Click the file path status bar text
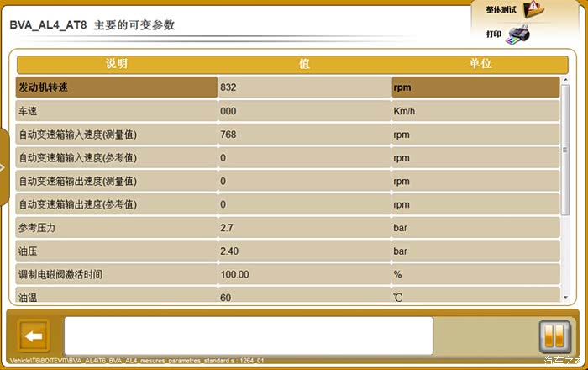588x370 pixels. pyautogui.click(x=136, y=361)
